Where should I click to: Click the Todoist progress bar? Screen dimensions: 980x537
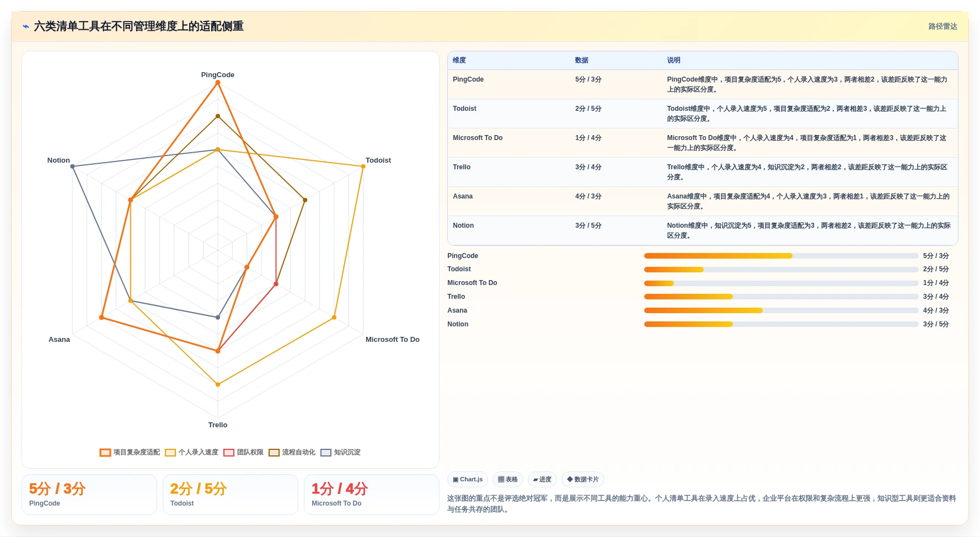click(x=781, y=270)
